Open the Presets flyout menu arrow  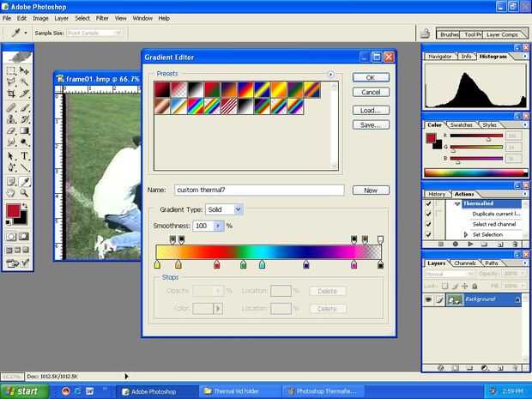(331, 75)
